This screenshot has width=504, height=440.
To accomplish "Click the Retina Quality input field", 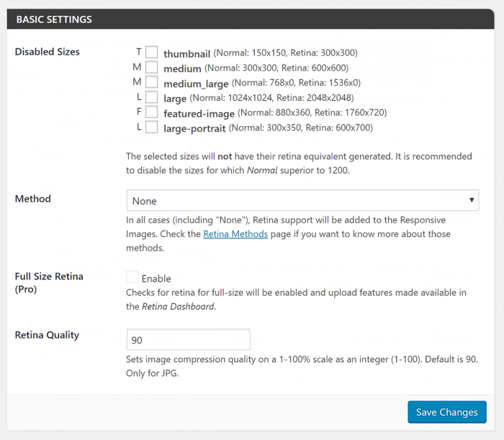I will pyautogui.click(x=188, y=340).
